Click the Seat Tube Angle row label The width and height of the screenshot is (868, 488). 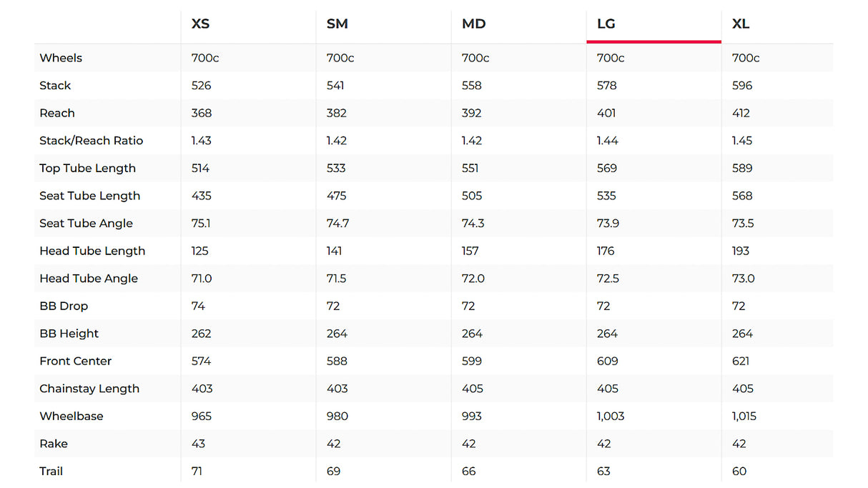click(86, 224)
